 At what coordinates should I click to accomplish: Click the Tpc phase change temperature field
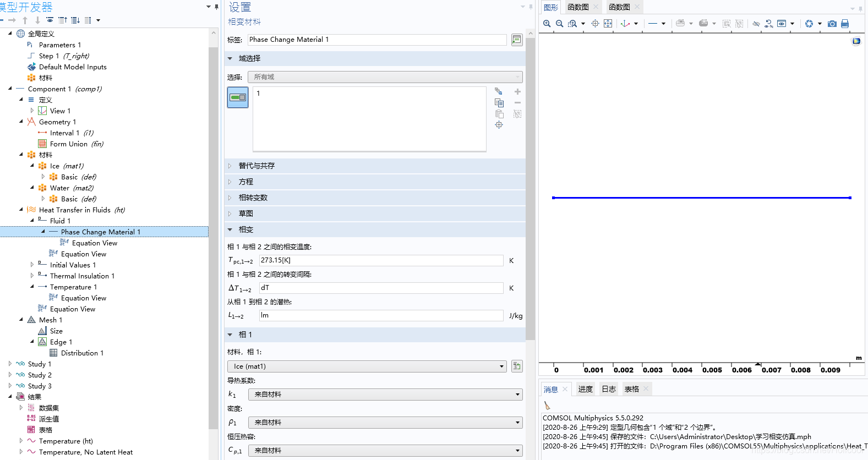tap(381, 260)
